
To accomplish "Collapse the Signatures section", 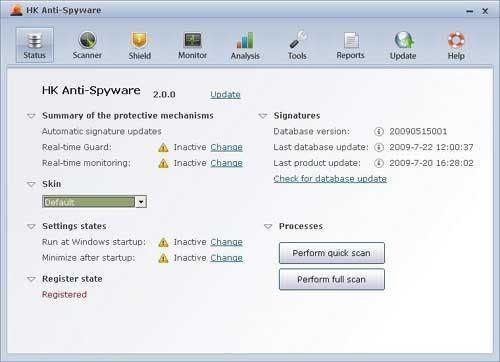I will (263, 116).
